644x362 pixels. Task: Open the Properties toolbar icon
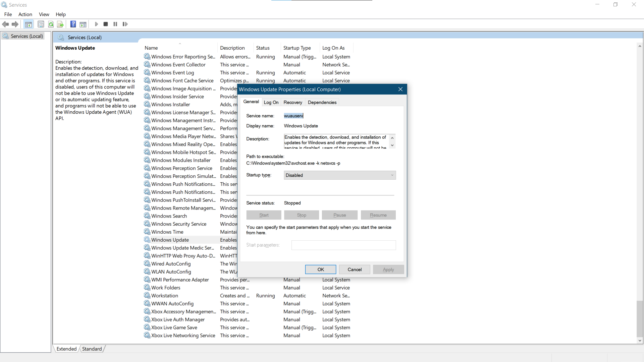41,24
